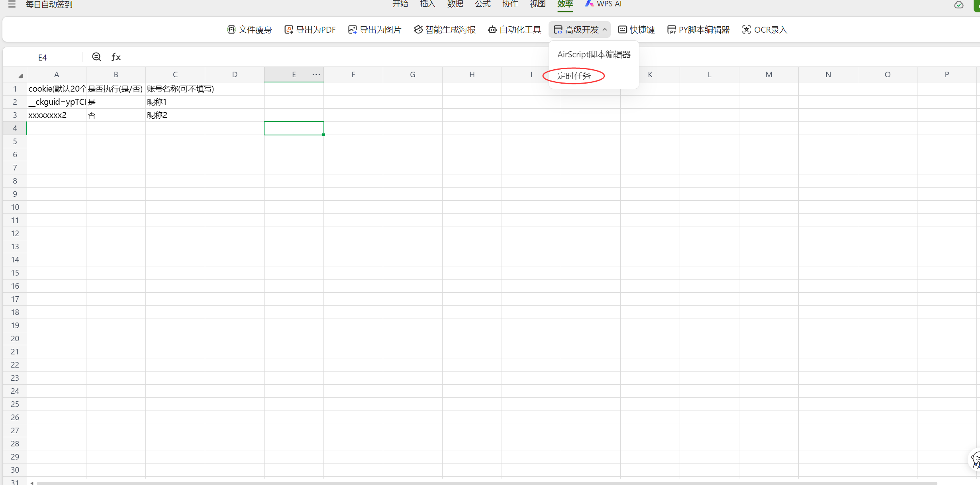980x485 pixels.
Task: Click the File Slimming (文件瘦身) icon
Action: (231, 29)
